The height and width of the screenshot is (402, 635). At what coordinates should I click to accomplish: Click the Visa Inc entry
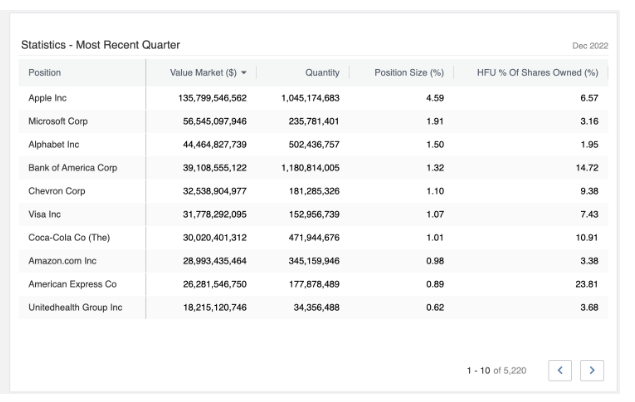tap(47, 214)
